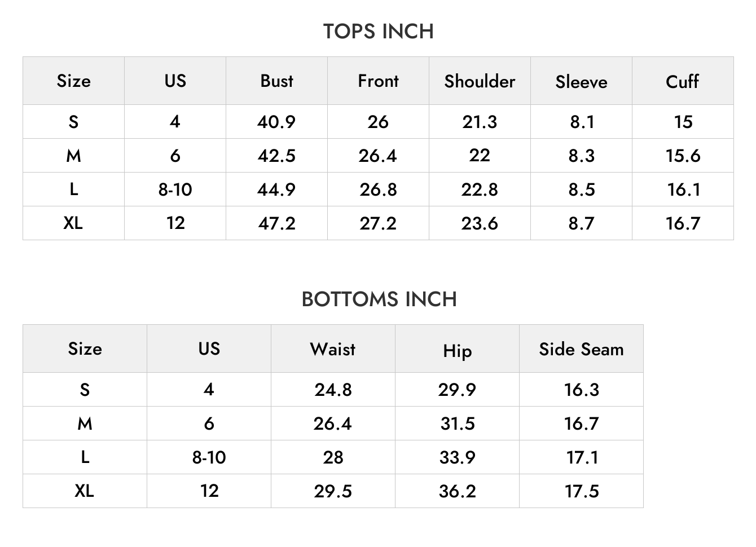
Task: Select the 26.8 front measurement cell
Action: [x=378, y=189]
